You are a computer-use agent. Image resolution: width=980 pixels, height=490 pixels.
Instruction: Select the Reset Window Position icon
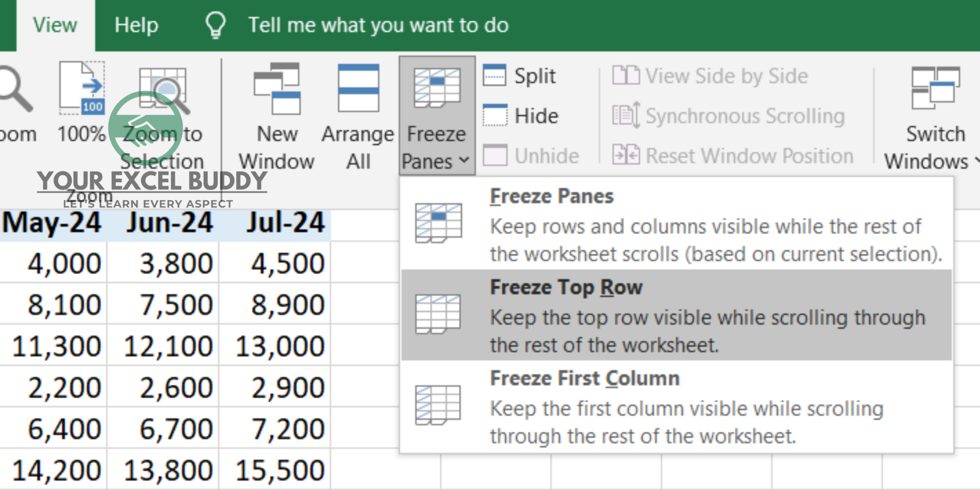[x=627, y=155]
